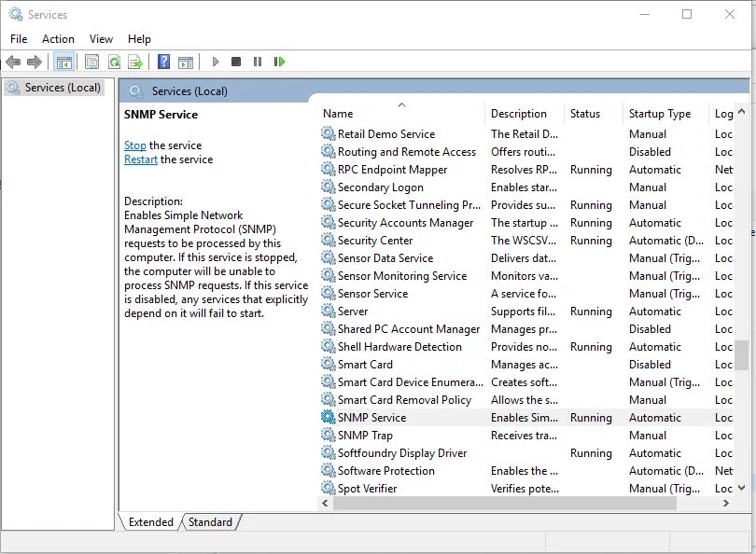This screenshot has width=756, height=554.
Task: Open Export List via its toolbar icon
Action: tap(135, 62)
